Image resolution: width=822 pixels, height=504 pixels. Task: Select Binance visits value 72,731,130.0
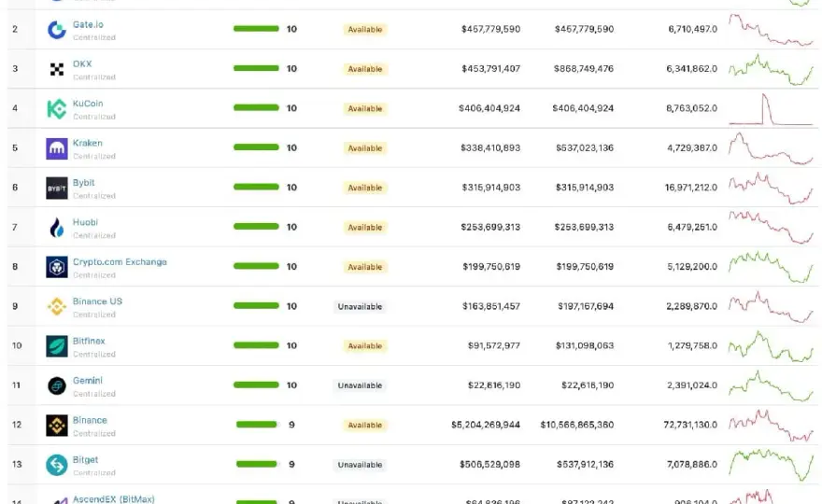[690, 425]
